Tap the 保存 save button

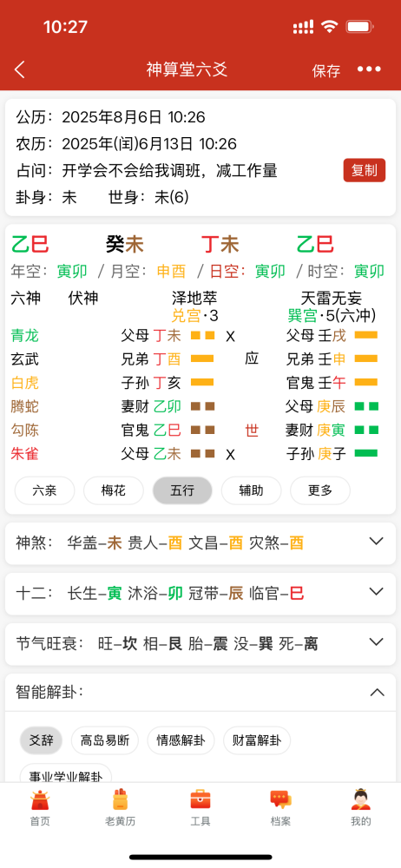tap(326, 71)
